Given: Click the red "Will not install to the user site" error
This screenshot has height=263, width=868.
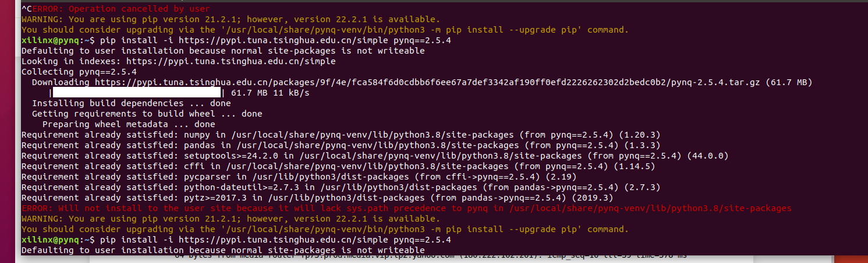Looking at the screenshot, I should [x=406, y=208].
